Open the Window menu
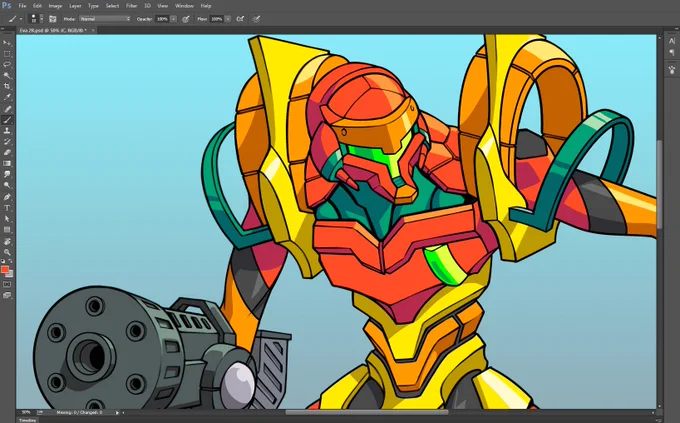Image resolution: width=680 pixels, height=423 pixels. [x=184, y=6]
